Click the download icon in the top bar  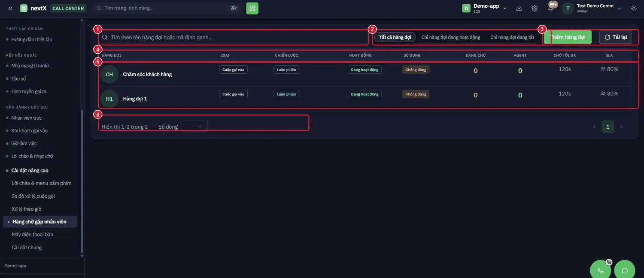[x=519, y=8]
